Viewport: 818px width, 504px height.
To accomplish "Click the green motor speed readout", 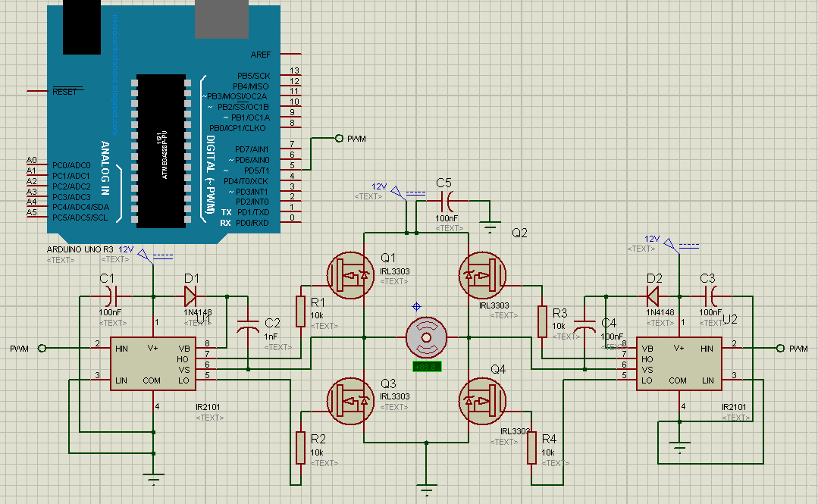I will pyautogui.click(x=427, y=367).
